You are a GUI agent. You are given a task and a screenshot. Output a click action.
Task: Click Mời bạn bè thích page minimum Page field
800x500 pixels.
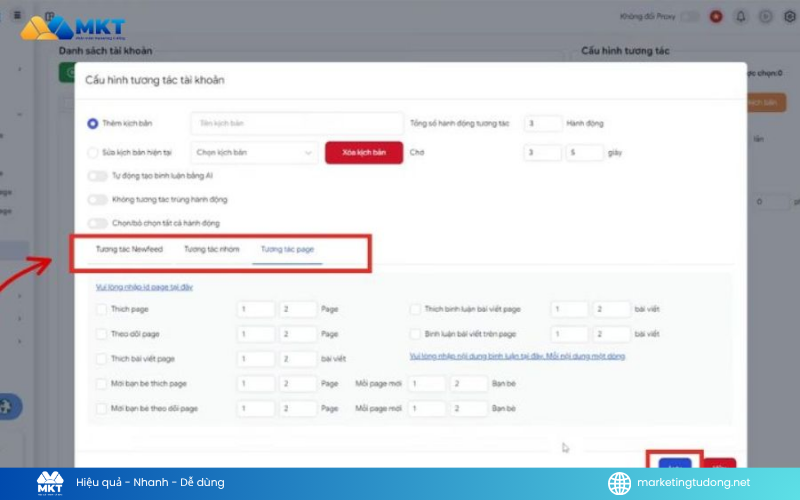256,384
